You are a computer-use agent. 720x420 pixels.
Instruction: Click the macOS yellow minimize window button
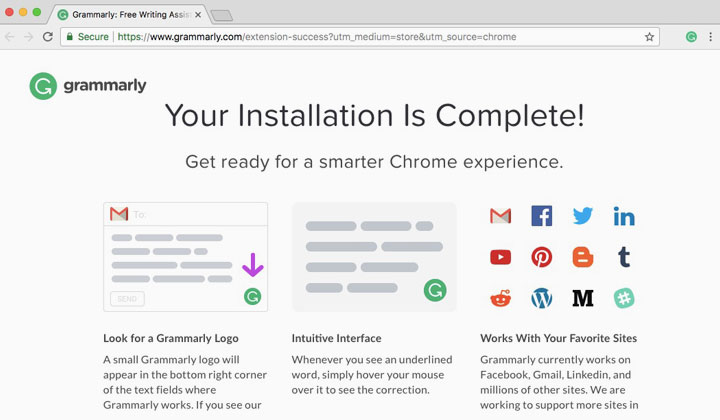pos(23,12)
